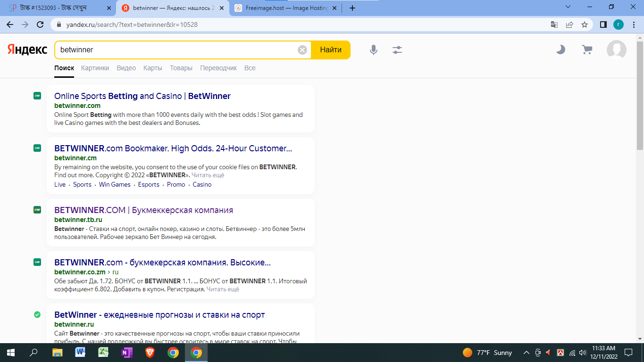The width and height of the screenshot is (644, 362).
Task: Click favicon of betwinner.co.zm result
Action: click(37, 262)
